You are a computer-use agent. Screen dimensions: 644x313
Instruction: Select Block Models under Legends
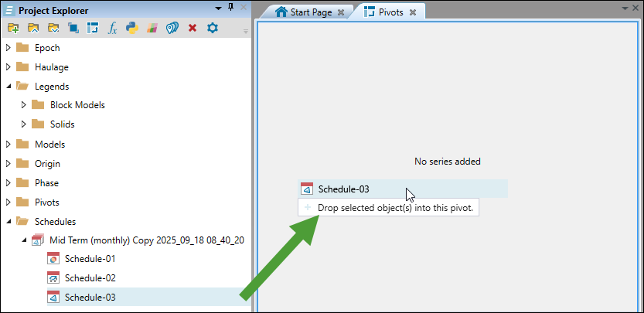point(77,105)
